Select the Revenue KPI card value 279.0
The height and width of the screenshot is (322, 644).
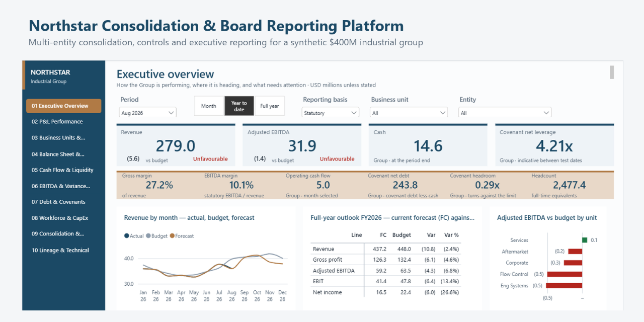[x=175, y=146]
